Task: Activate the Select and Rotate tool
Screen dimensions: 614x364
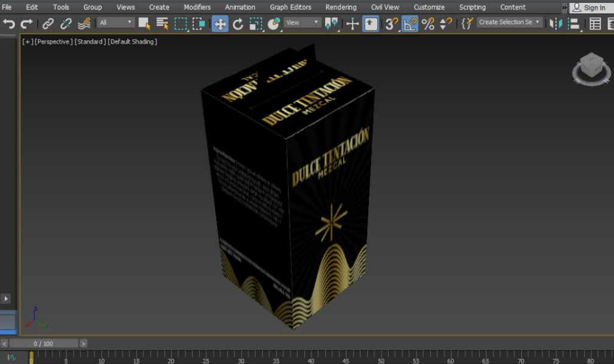Action: pos(238,24)
